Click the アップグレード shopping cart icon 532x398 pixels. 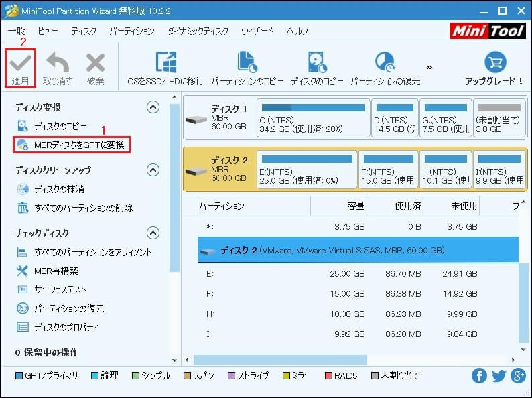tap(494, 62)
